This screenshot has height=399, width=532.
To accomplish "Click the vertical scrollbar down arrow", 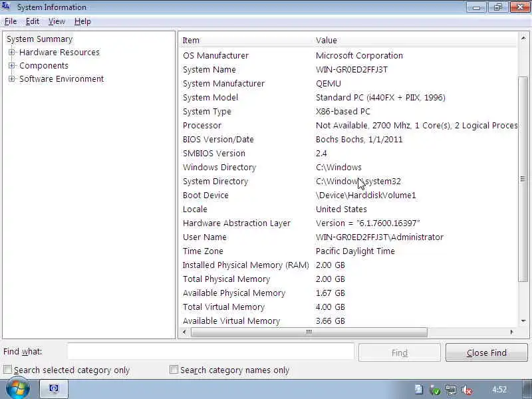I will 523,321.
